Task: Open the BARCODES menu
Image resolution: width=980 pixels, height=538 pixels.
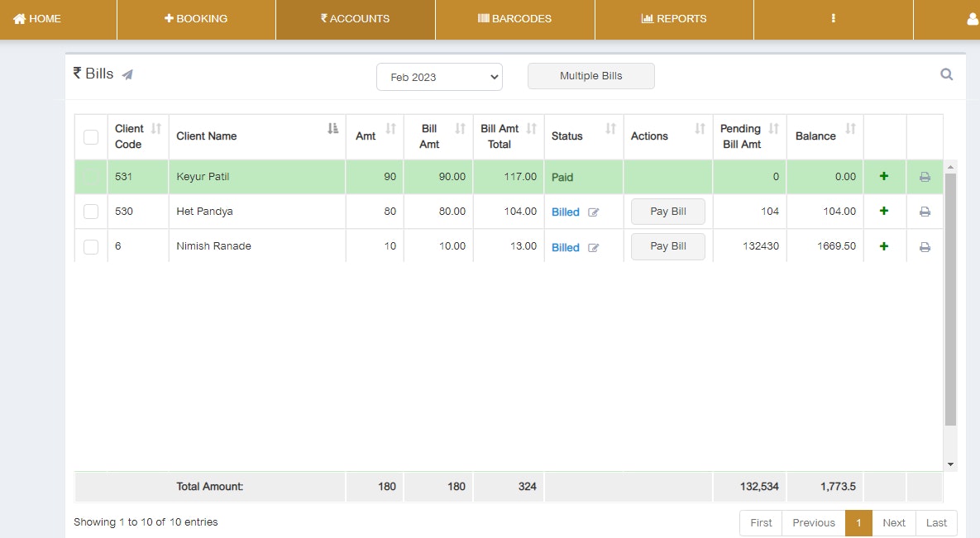Action: click(x=514, y=19)
